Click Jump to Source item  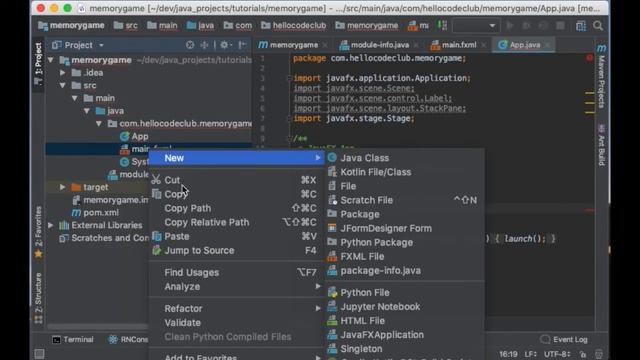pos(236,251)
